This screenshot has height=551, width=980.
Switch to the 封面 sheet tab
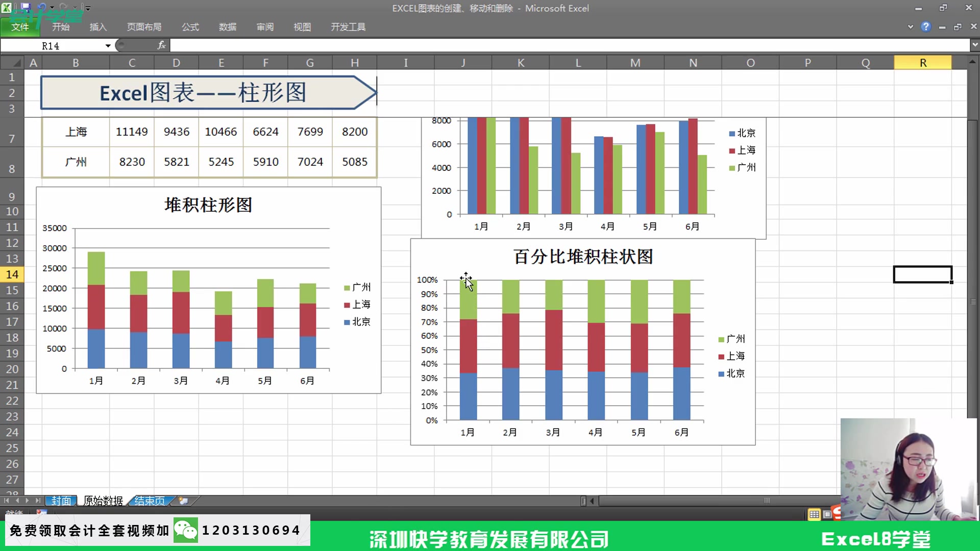(61, 501)
